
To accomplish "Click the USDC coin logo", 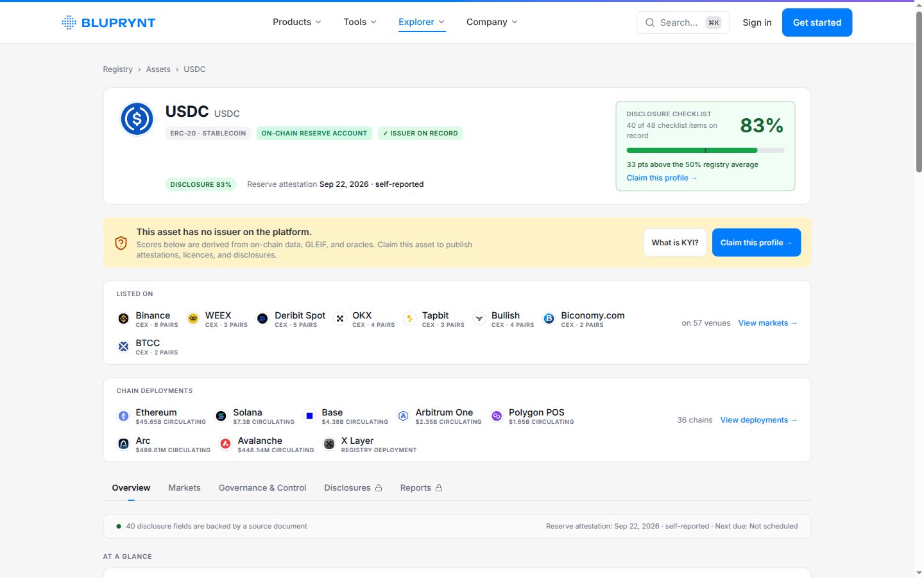I will (137, 119).
